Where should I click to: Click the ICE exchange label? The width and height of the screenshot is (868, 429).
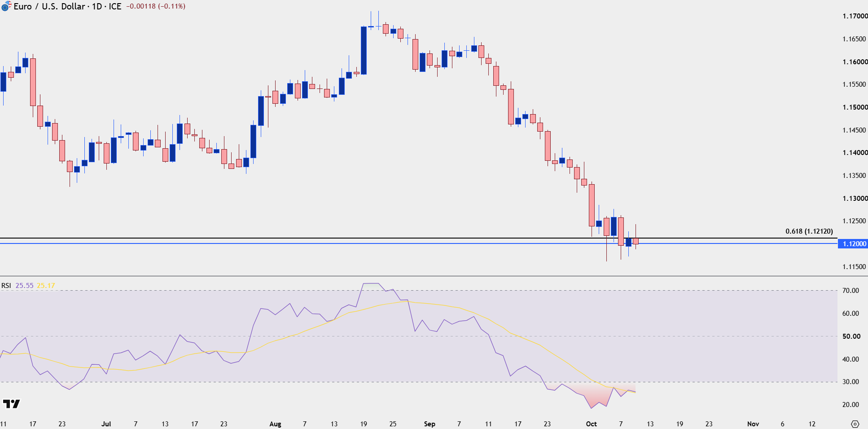coord(115,6)
